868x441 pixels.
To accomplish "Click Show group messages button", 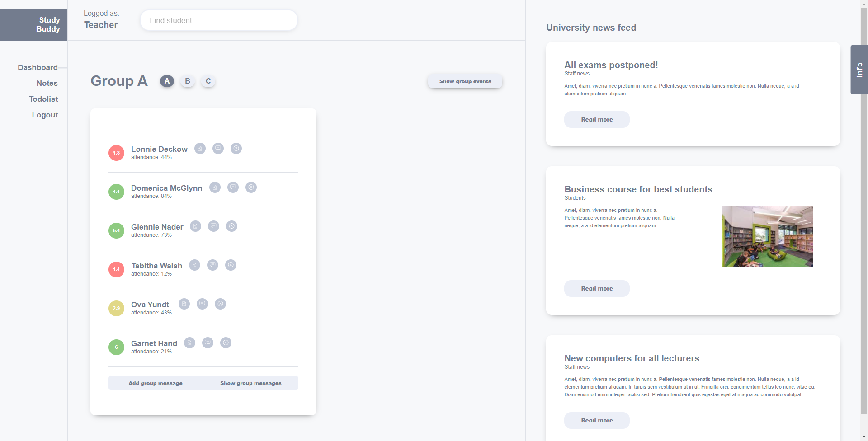I will 251,383.
